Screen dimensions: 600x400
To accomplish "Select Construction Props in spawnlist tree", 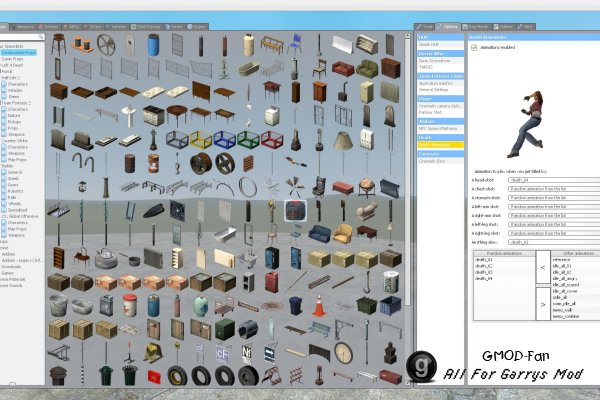I will (18, 52).
